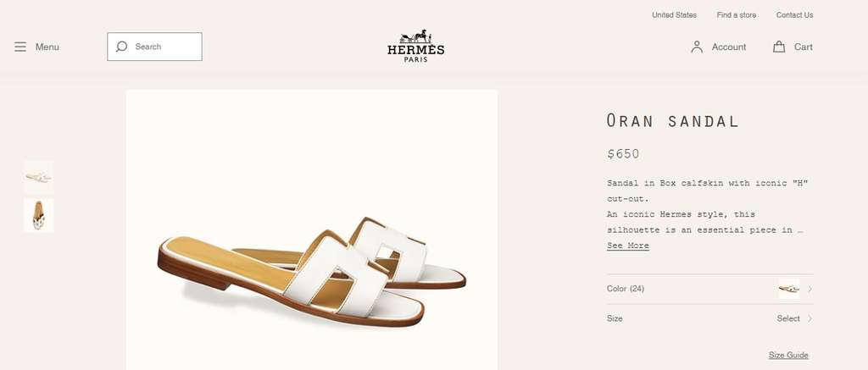Click the United States region link

point(674,15)
